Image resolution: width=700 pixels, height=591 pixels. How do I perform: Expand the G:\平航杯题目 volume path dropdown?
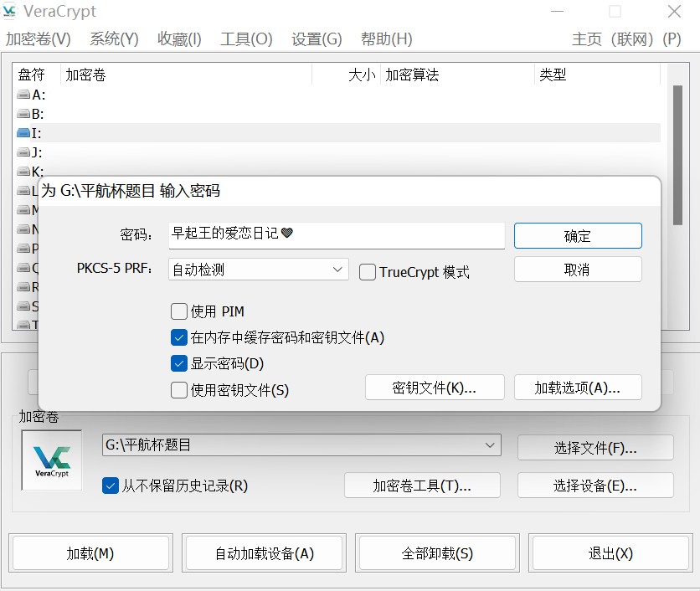click(490, 445)
